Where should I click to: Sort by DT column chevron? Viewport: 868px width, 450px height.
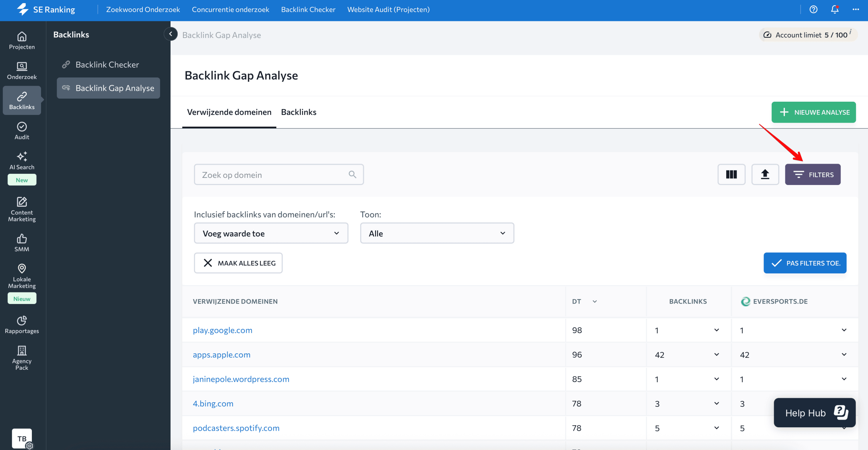594,301
